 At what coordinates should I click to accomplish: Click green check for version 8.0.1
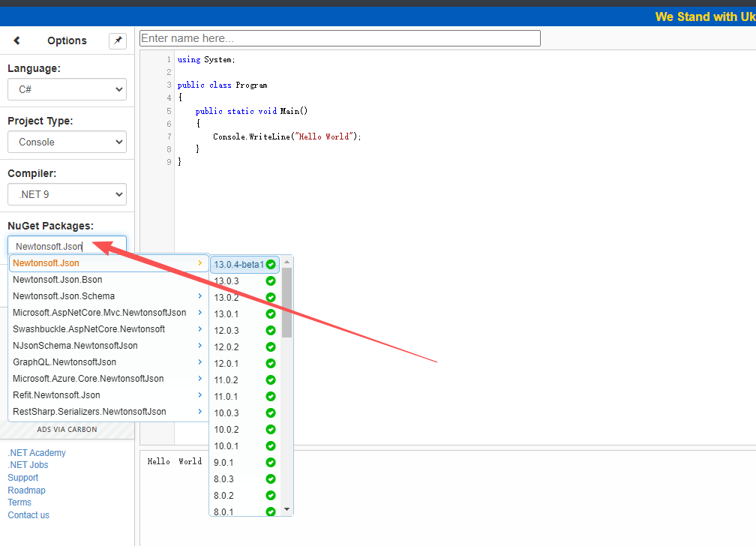(271, 511)
